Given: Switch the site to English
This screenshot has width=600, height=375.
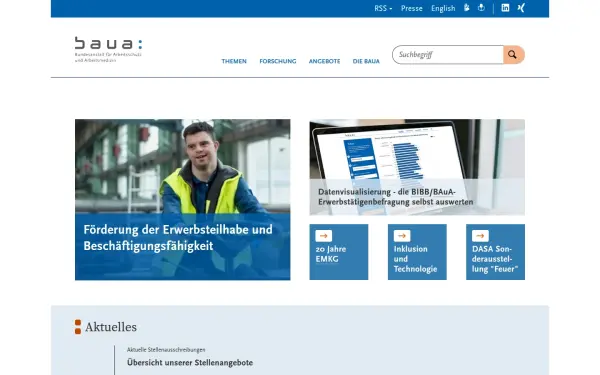Looking at the screenshot, I should (443, 8).
